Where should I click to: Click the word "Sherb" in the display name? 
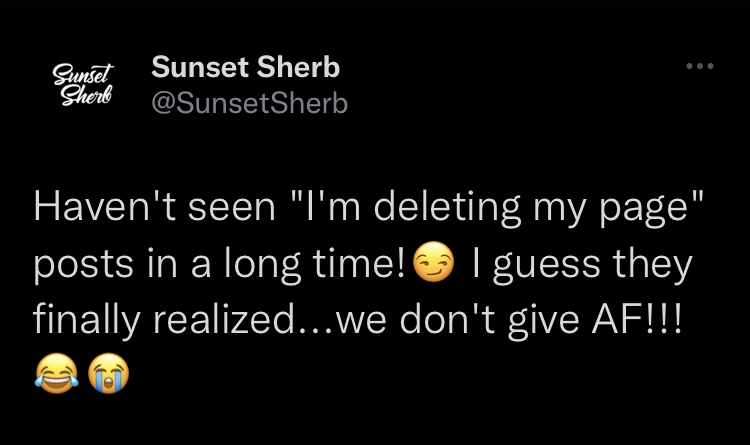(298, 67)
